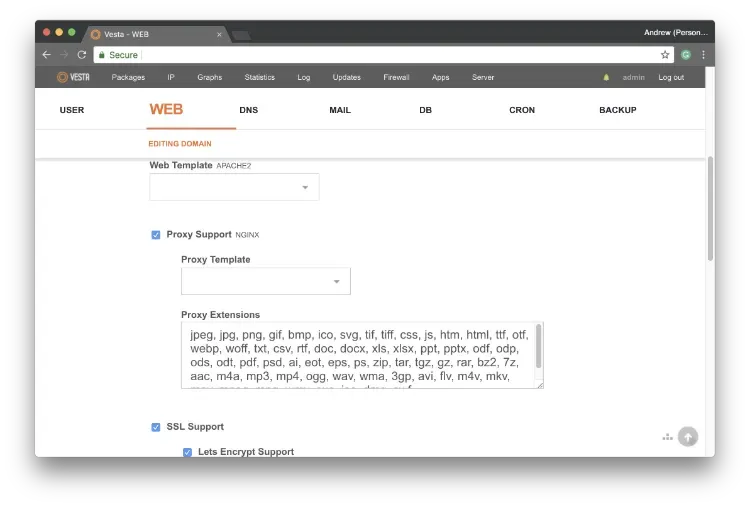
Task: Click the scroll-to-top arrow button
Action: tap(687, 436)
